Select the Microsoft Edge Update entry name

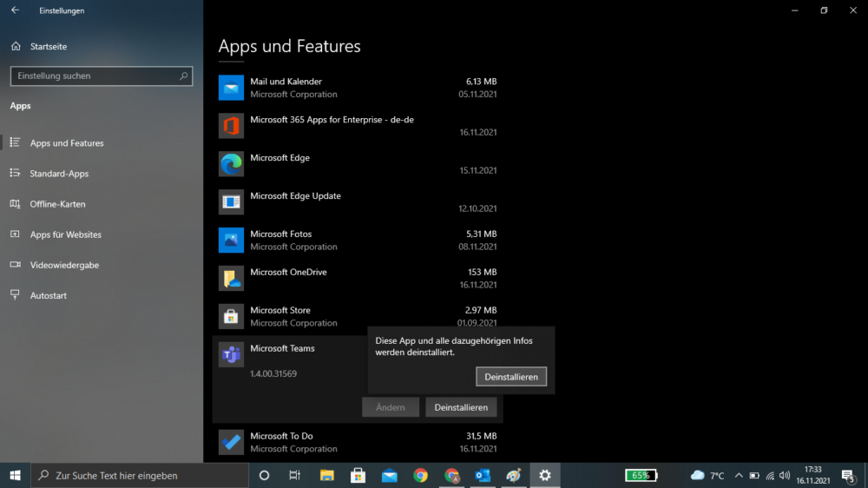pos(295,196)
